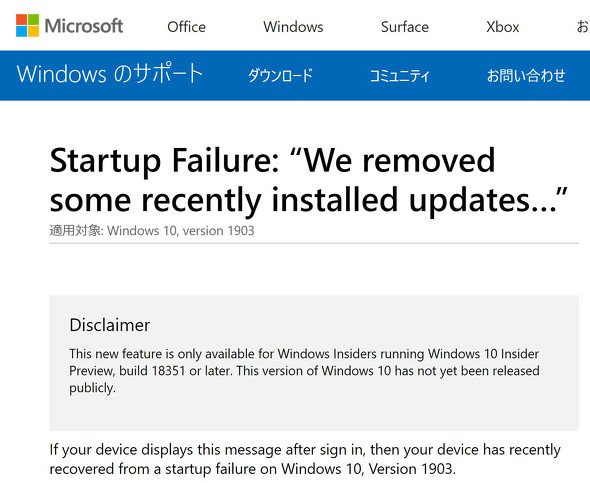
Task: Open the Windows のサポート home link
Action: [x=110, y=74]
